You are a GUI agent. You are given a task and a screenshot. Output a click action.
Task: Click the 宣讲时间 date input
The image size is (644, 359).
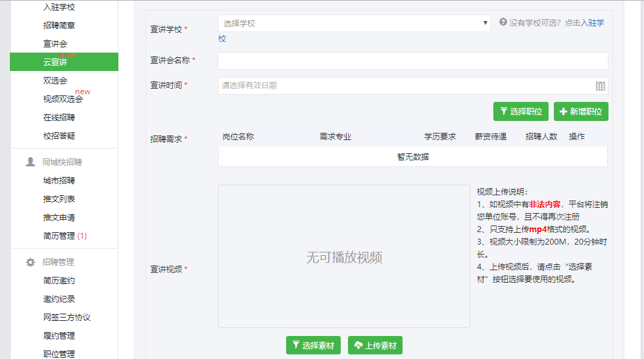[405, 85]
